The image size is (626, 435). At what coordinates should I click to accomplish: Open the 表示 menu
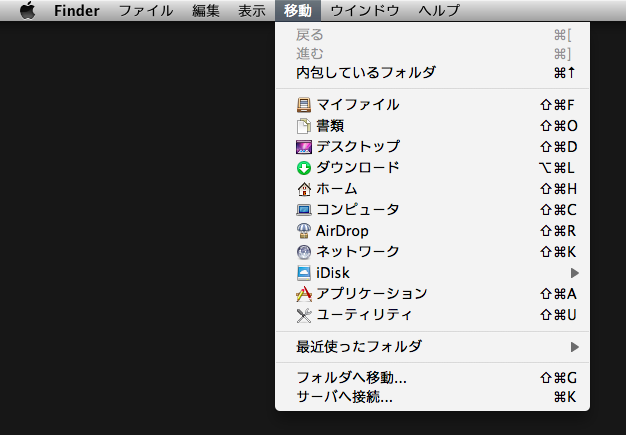coord(252,10)
